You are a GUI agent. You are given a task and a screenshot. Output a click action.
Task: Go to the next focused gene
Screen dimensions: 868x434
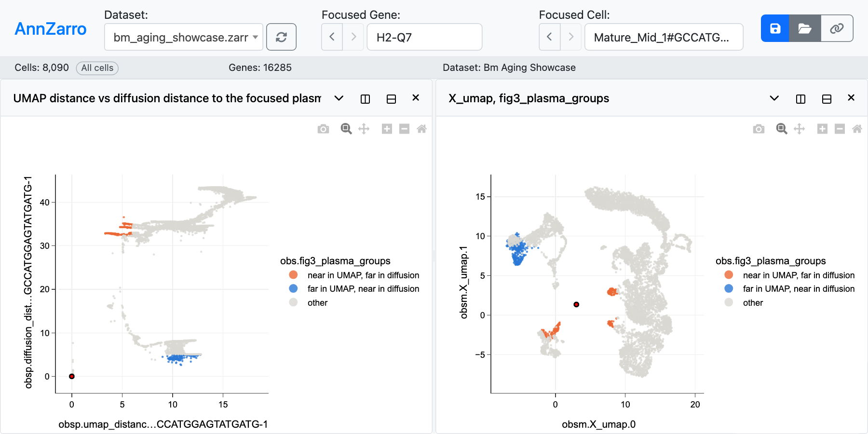(x=353, y=37)
